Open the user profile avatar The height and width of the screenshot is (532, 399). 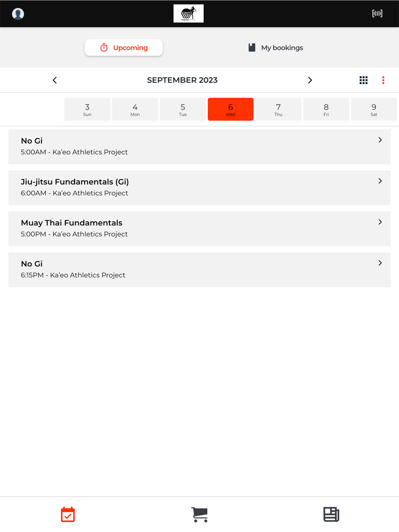pyautogui.click(x=18, y=14)
